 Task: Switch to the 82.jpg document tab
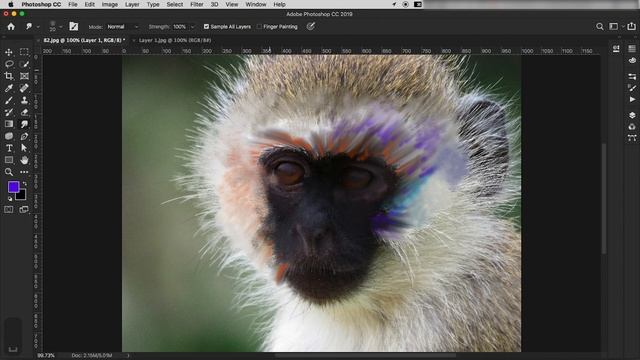click(84, 40)
